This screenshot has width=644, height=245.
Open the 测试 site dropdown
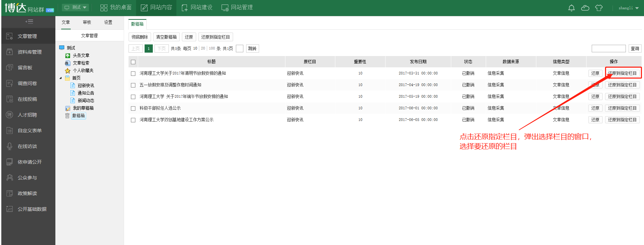coord(76,8)
